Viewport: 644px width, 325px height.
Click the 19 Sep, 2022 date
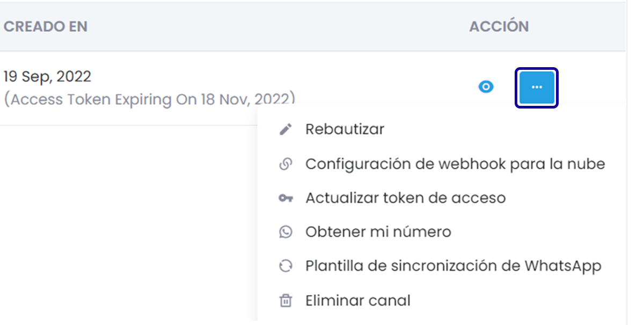pyautogui.click(x=47, y=76)
